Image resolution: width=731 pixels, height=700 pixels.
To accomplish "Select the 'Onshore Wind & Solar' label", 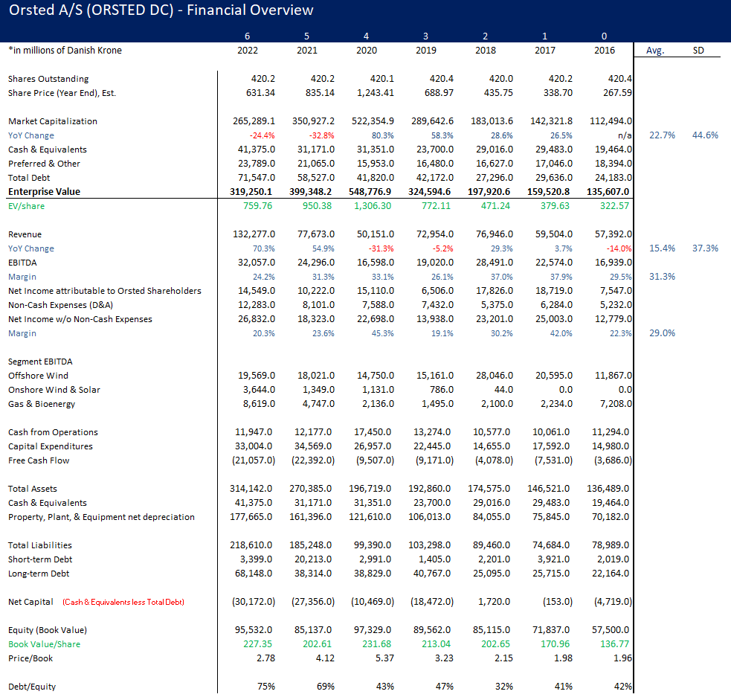I will [x=54, y=390].
